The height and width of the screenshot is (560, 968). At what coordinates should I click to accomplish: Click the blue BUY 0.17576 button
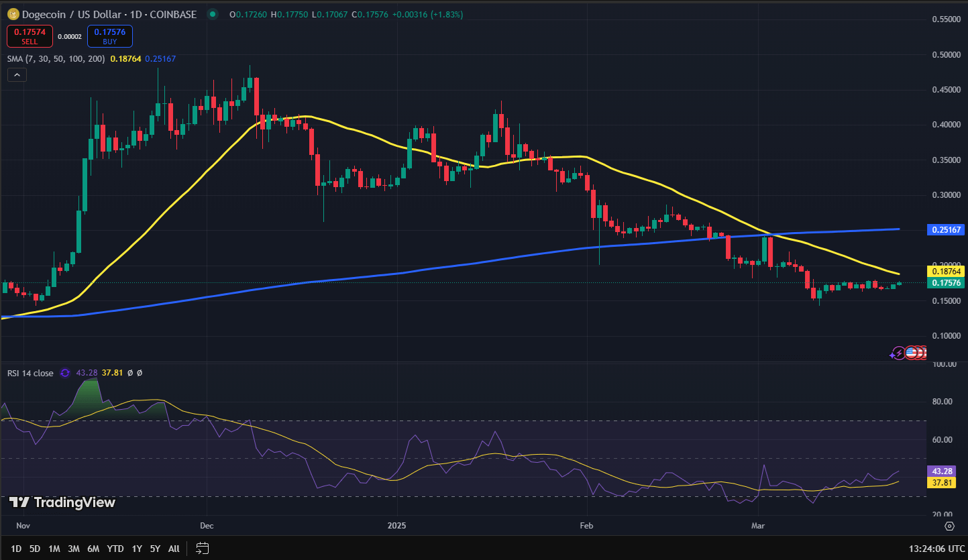click(x=110, y=36)
